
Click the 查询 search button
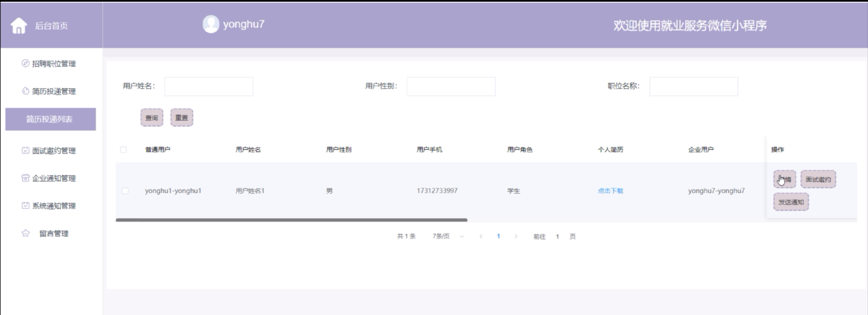pos(152,118)
